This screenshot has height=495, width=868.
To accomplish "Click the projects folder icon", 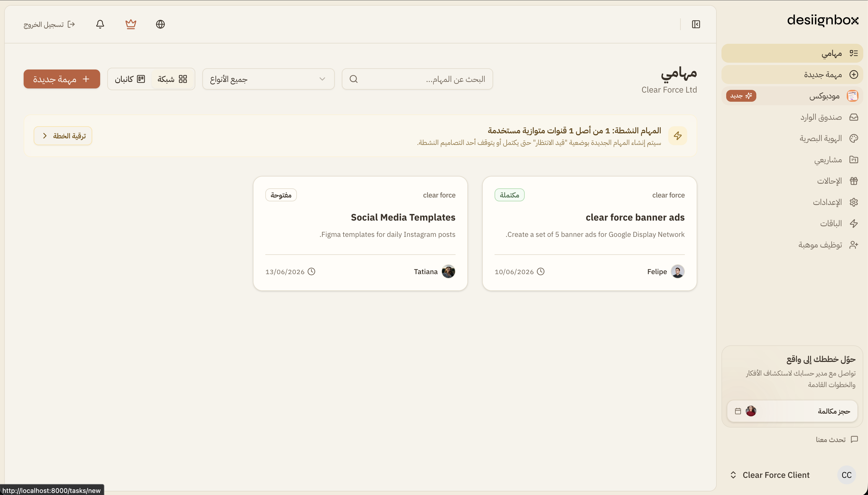I will pos(854,159).
